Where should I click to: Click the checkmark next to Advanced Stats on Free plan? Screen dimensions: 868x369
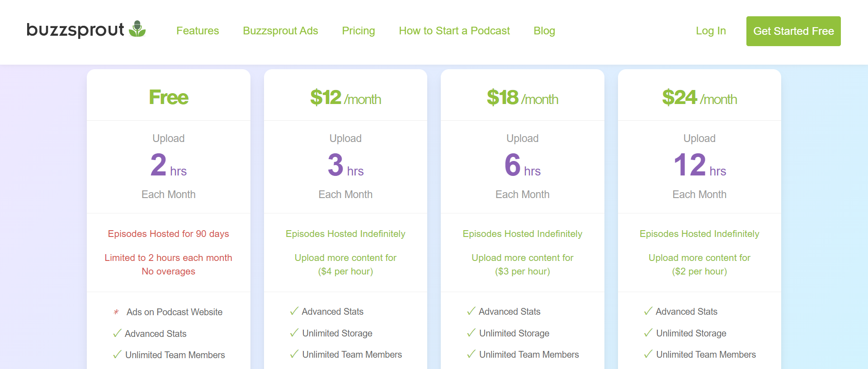(117, 333)
